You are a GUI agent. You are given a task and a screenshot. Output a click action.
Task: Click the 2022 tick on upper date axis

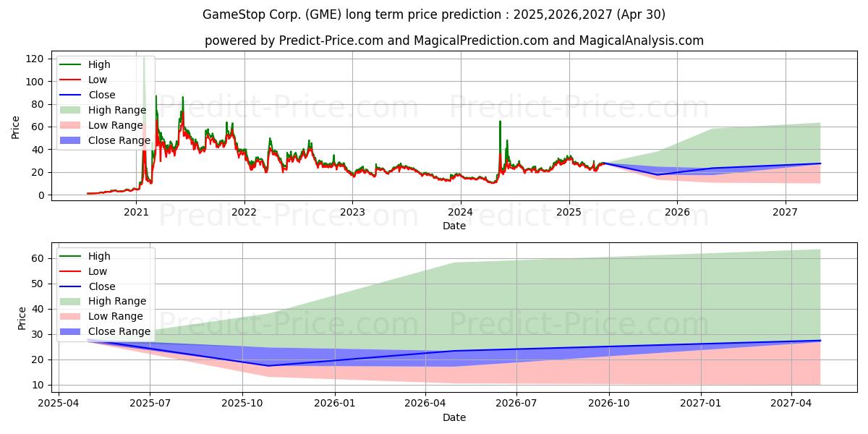pos(244,212)
